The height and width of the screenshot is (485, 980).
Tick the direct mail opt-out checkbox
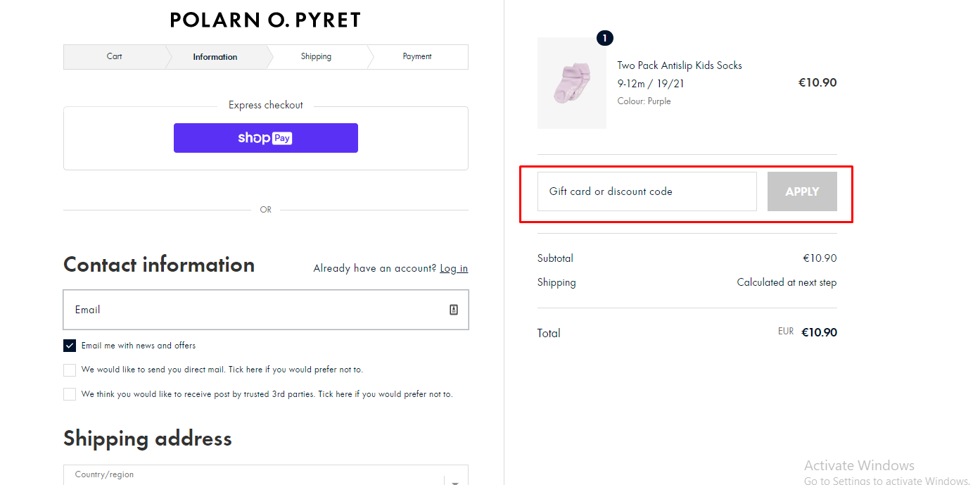(69, 370)
